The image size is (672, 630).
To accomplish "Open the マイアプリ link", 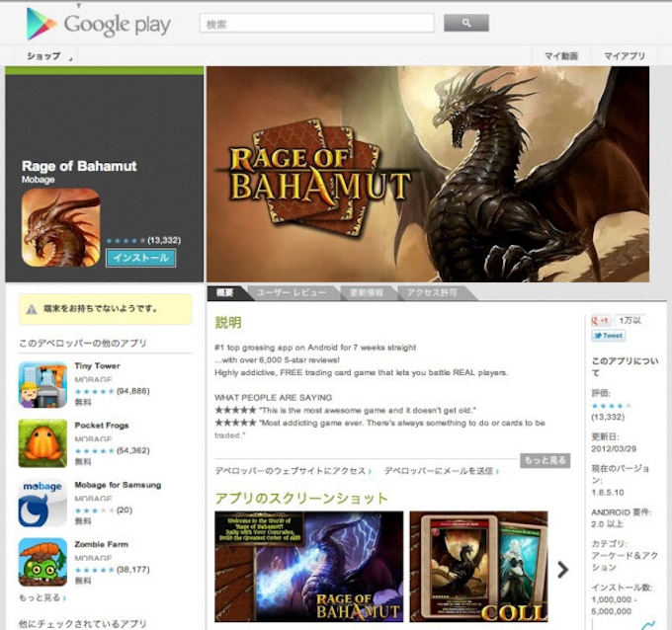I will click(x=625, y=56).
